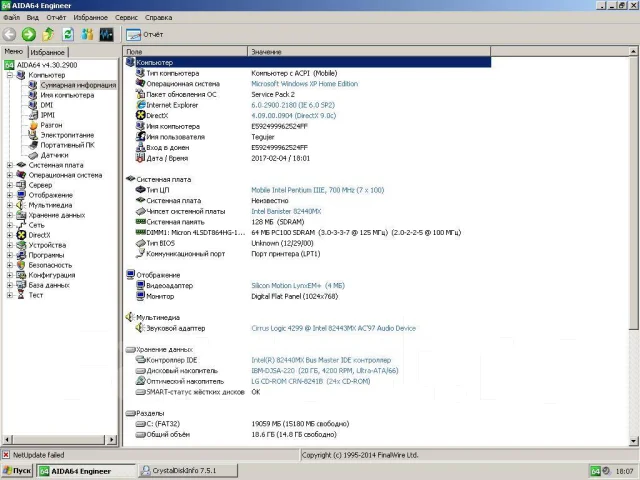Click the LG CD-ROM CRN-8241B link
The width and height of the screenshot is (640, 480).
point(311,381)
